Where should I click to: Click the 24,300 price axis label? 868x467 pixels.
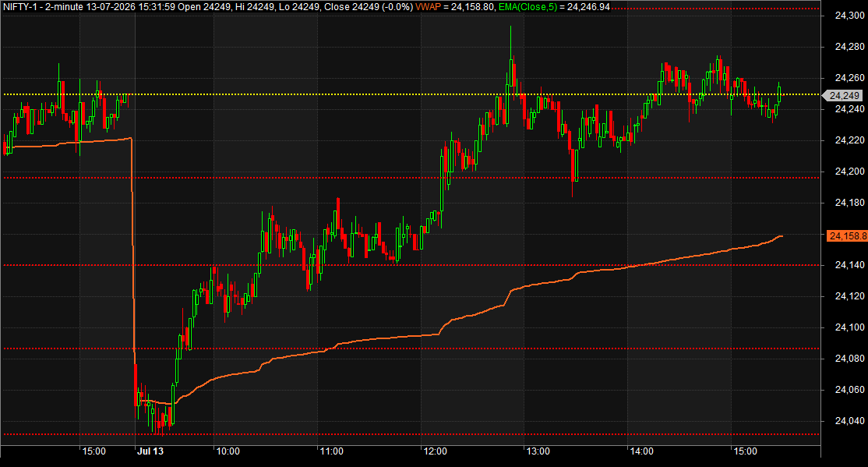[849, 16]
